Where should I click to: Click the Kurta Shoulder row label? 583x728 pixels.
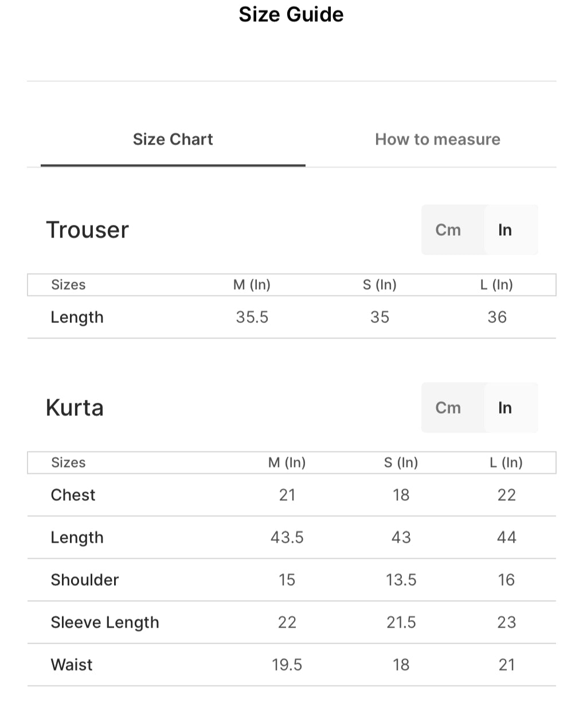(85, 580)
